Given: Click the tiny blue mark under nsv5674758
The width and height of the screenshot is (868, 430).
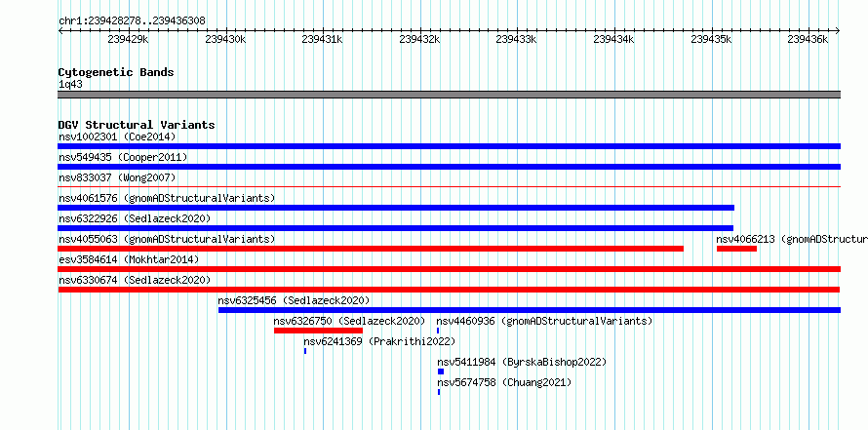Looking at the screenshot, I should (439, 392).
